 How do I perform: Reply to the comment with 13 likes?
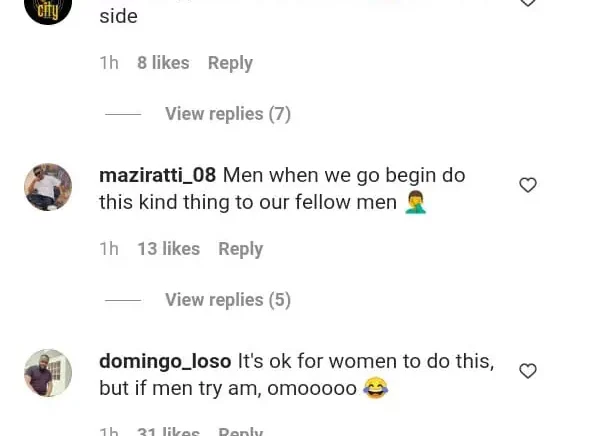coord(240,249)
